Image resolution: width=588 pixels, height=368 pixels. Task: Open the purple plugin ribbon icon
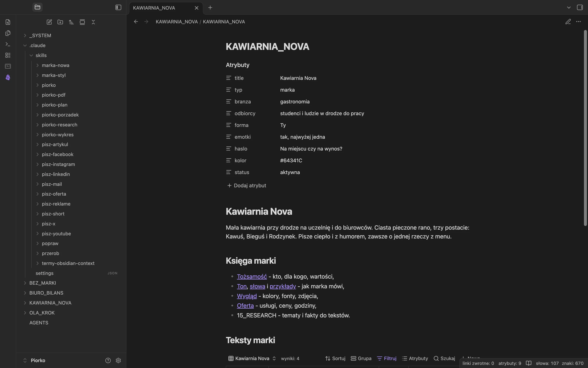point(8,77)
